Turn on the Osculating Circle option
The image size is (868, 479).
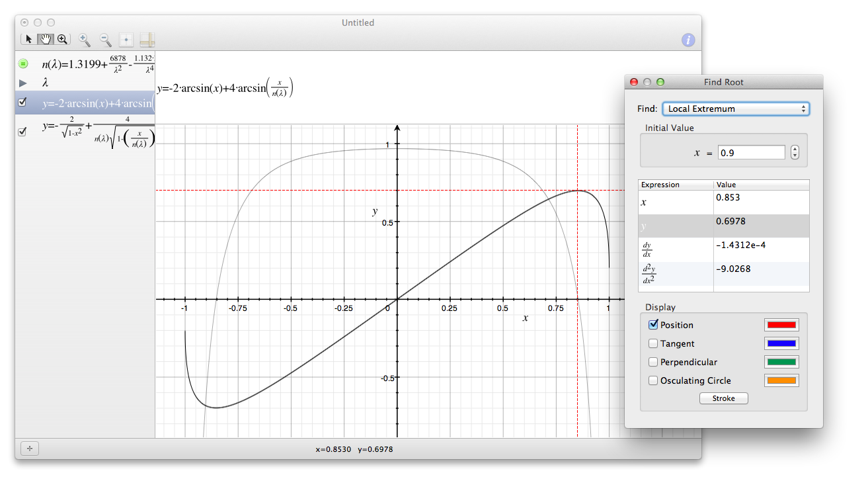click(x=653, y=380)
